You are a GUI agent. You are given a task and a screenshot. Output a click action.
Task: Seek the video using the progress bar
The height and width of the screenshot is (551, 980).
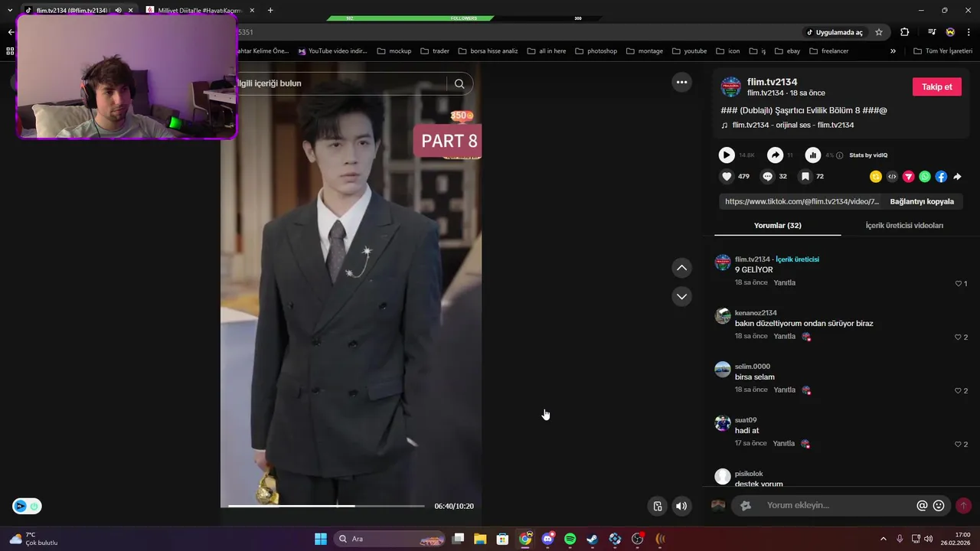(x=326, y=506)
